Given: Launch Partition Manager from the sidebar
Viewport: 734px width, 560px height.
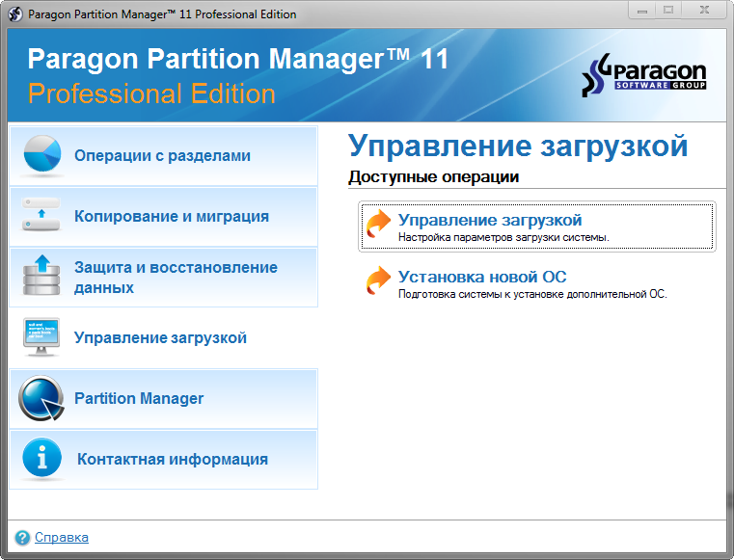Looking at the screenshot, I should click(139, 398).
